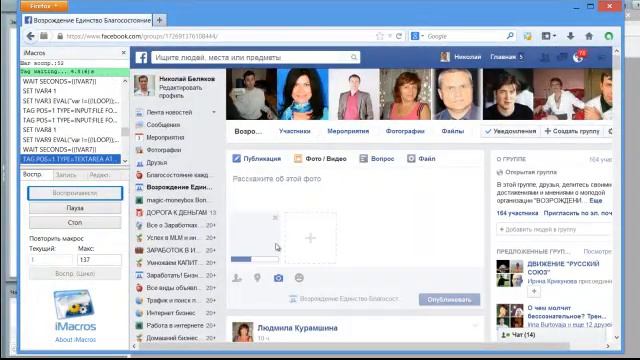Open Facebook messages icon in top bar
This screenshot has height=360, width=640.
pos(562,58)
